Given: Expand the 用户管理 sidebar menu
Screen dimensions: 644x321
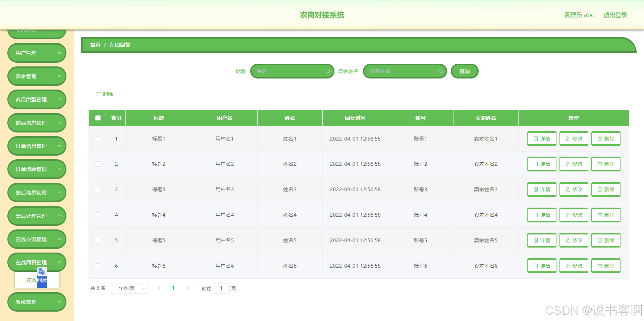Looking at the screenshot, I should point(37,53).
